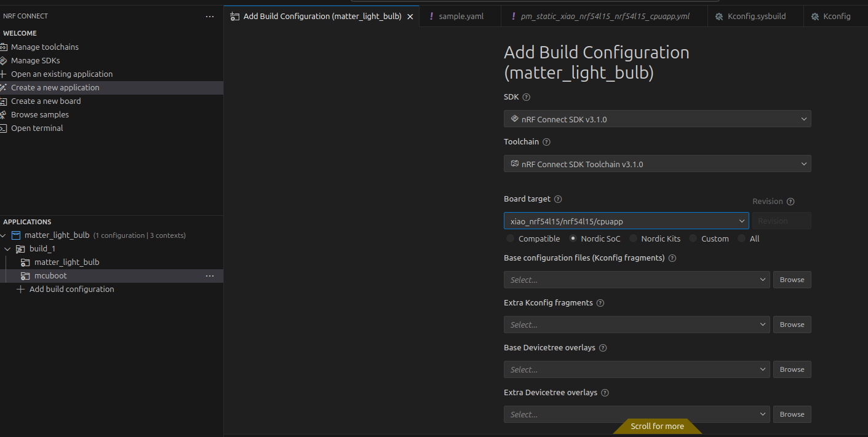Click the plus icon for Add build configuration
Screen dimensions: 868x437
(21, 289)
